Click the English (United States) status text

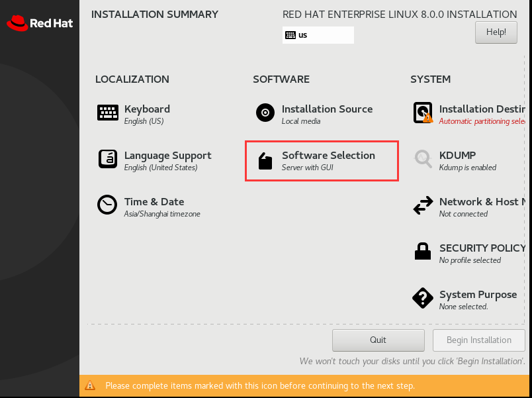pos(161,168)
